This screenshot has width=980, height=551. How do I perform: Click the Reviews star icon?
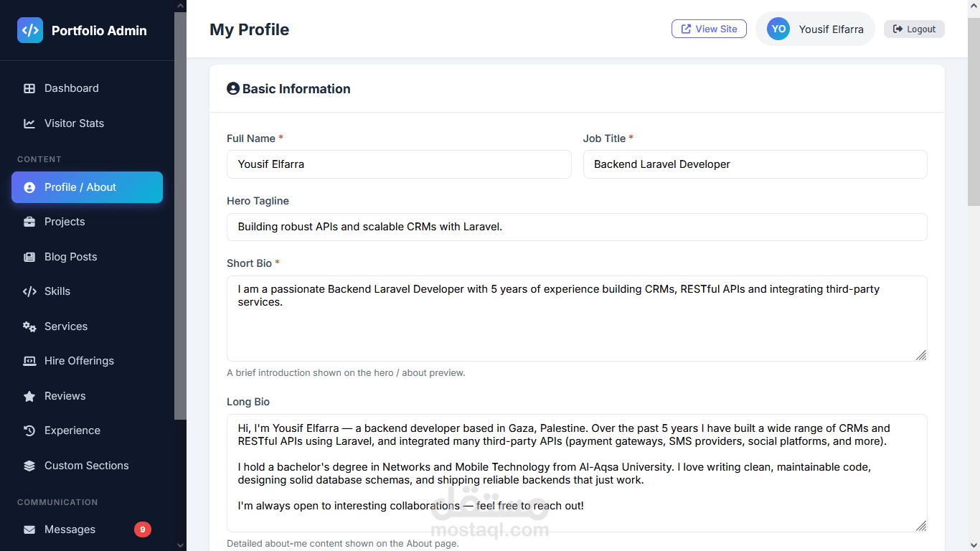point(29,396)
